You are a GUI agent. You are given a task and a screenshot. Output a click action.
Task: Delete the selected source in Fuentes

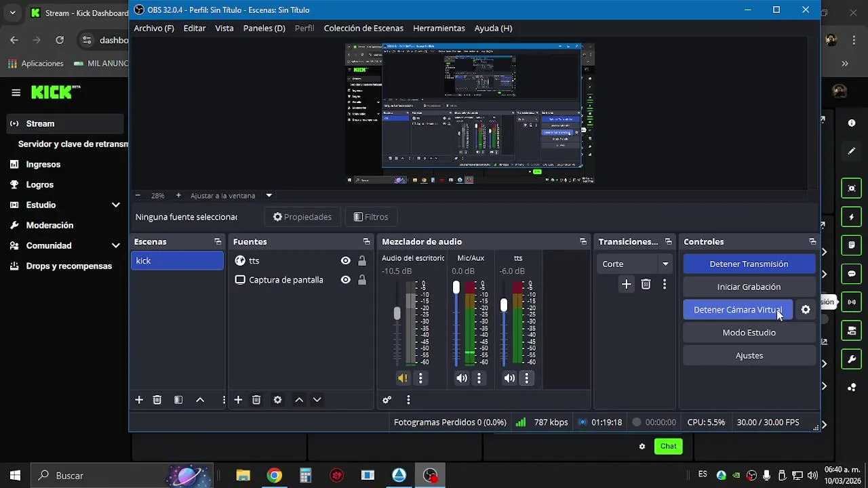pyautogui.click(x=256, y=400)
